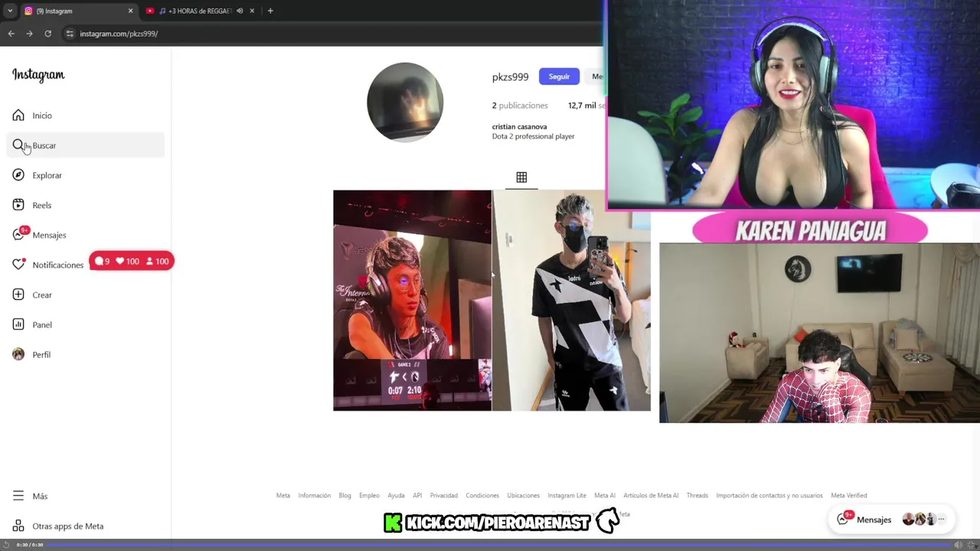Click the Dota 2 professional player bio

click(533, 136)
